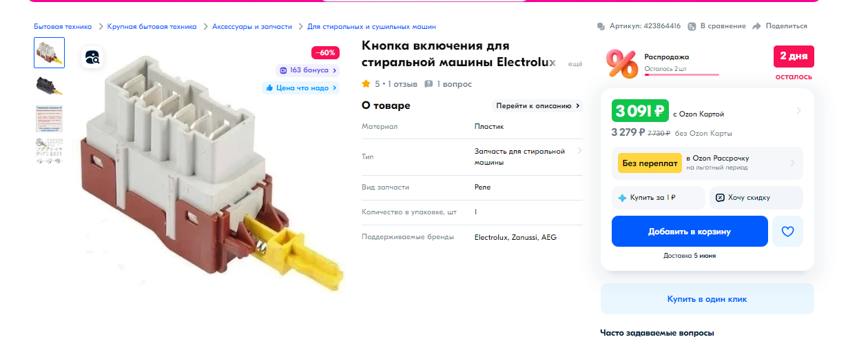Expand the Цена что надо badge
The image size is (868, 337).
pos(300,88)
